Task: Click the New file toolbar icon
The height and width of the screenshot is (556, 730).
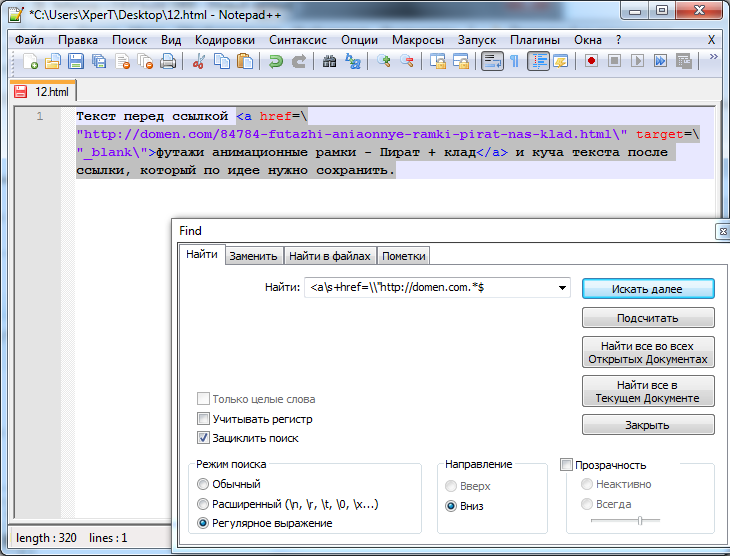Action: 30,62
